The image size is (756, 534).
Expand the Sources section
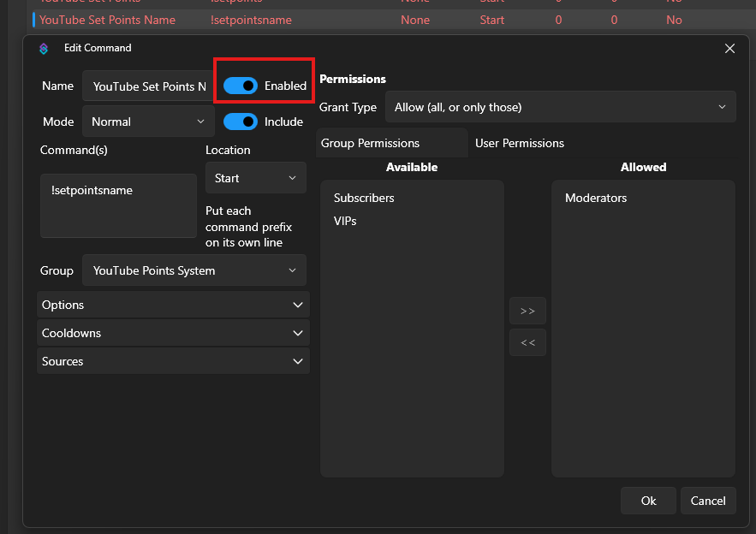pos(173,361)
